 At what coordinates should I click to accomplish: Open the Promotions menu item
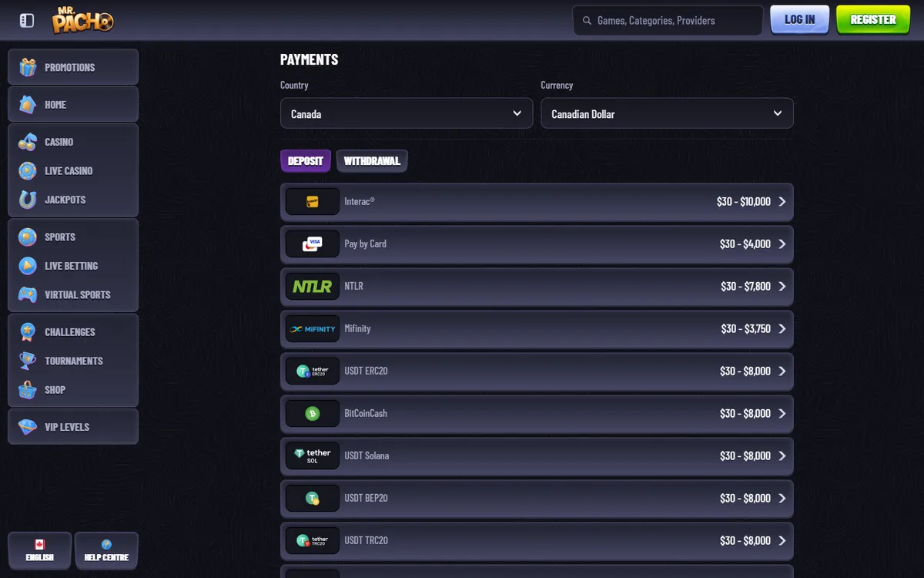click(73, 67)
